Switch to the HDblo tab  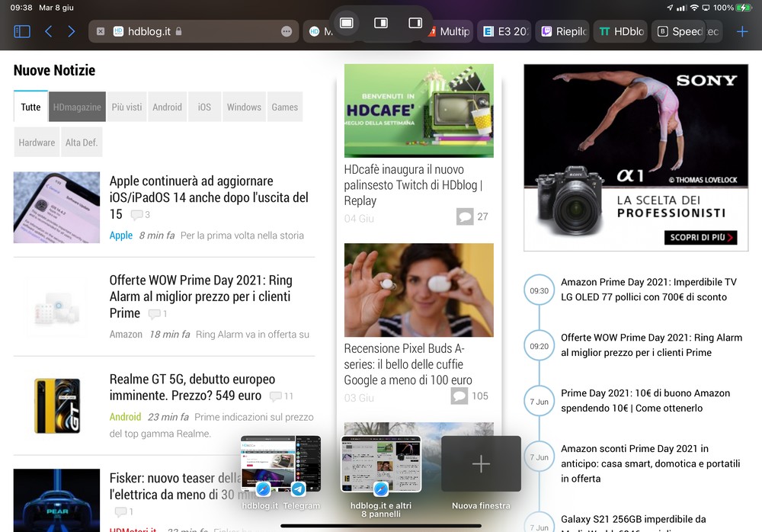(x=621, y=31)
